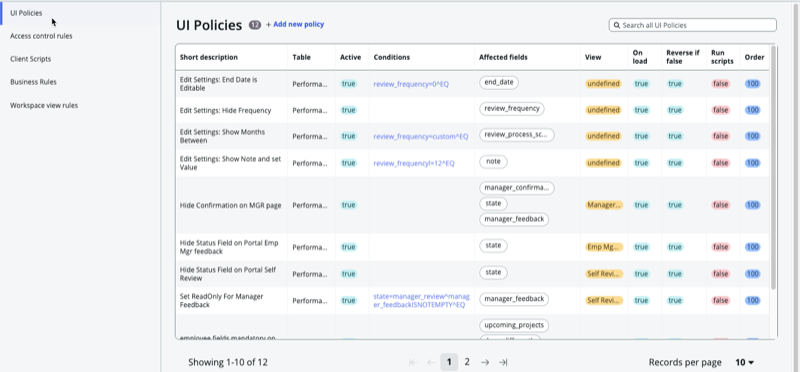Click the search magnifier icon
The height and width of the screenshot is (372, 800).
(616, 25)
